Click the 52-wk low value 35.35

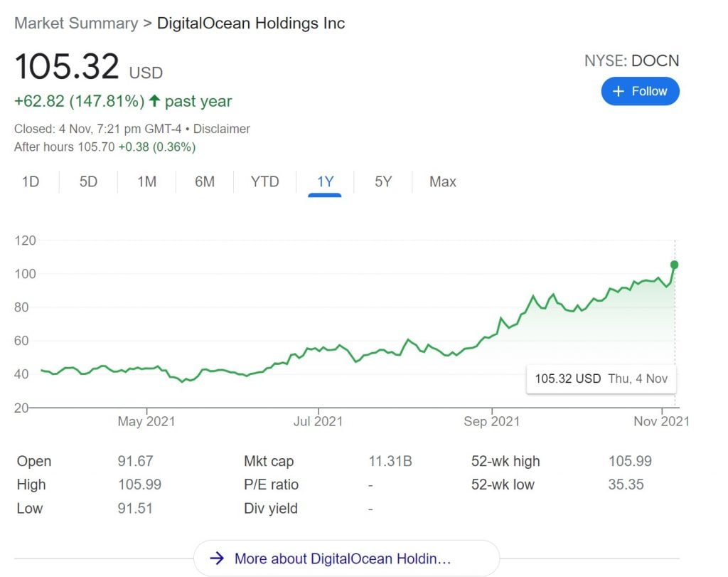(x=626, y=485)
